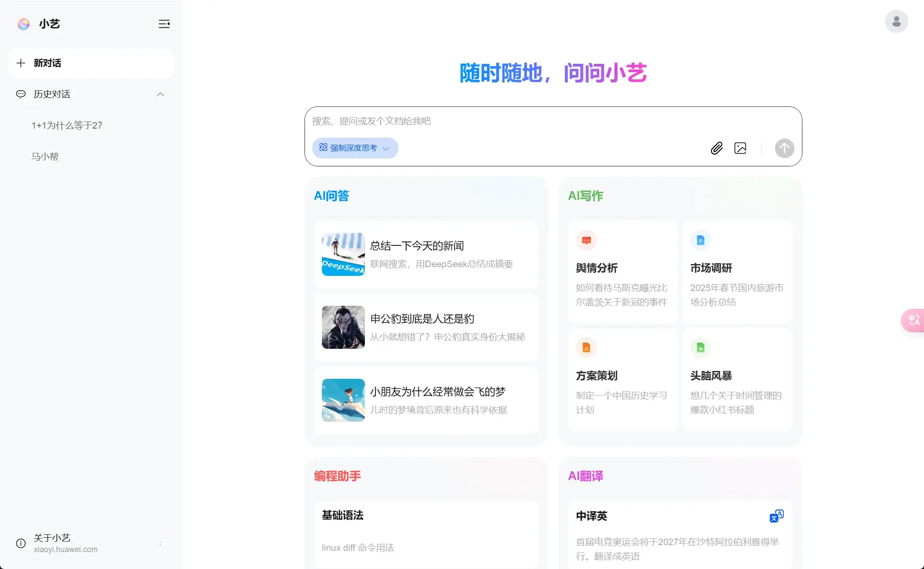Collapse the 历史对话 section

160,94
